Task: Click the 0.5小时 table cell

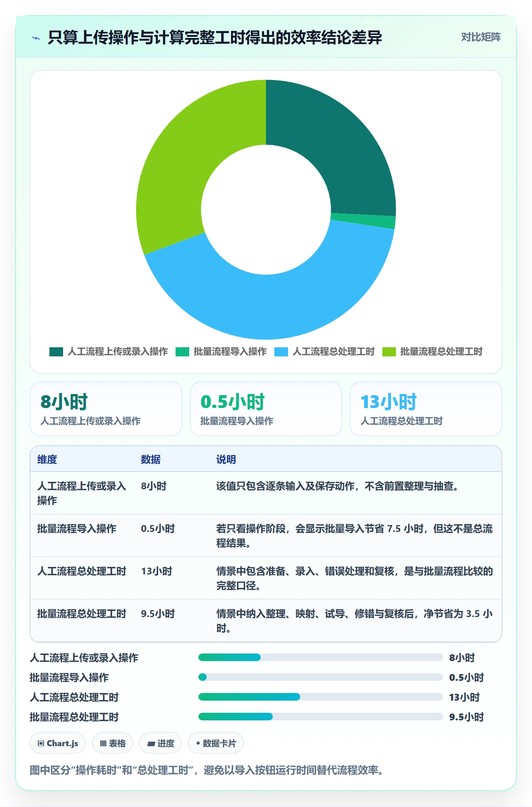Action: pos(158,529)
